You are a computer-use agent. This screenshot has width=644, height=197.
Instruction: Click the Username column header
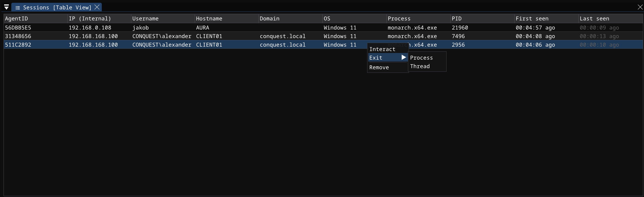click(145, 18)
